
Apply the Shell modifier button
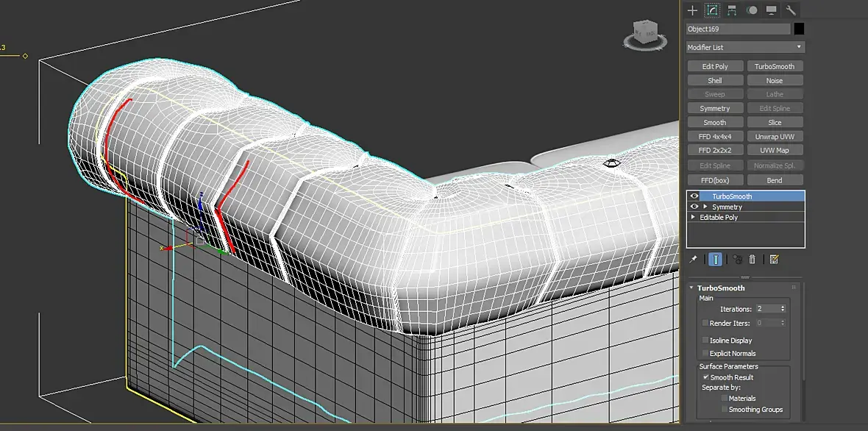tap(715, 80)
